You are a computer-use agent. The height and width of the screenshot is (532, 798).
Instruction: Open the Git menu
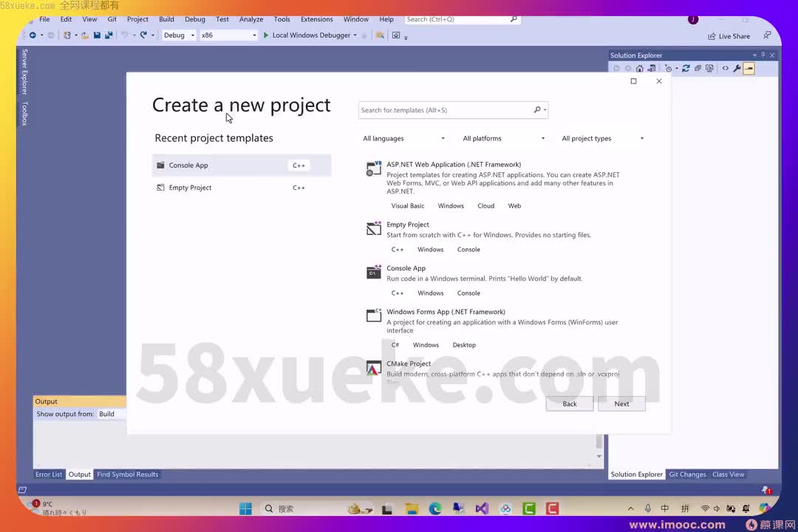click(x=112, y=19)
